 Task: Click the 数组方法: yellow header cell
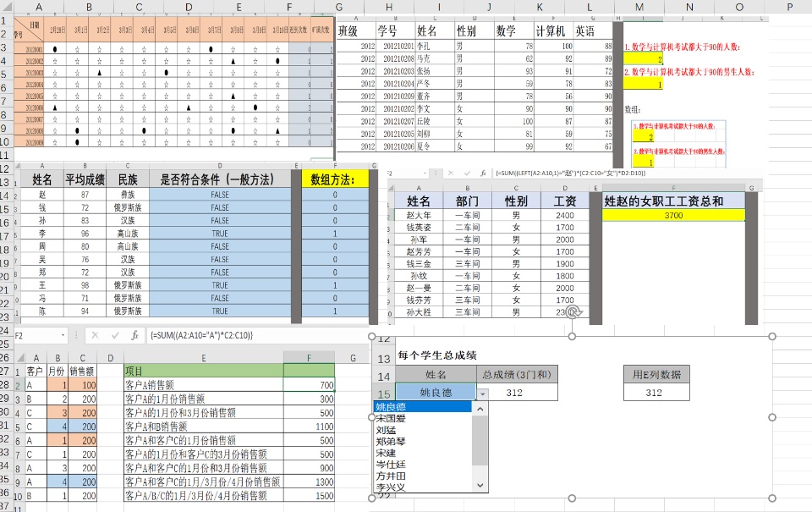pyautogui.click(x=335, y=179)
